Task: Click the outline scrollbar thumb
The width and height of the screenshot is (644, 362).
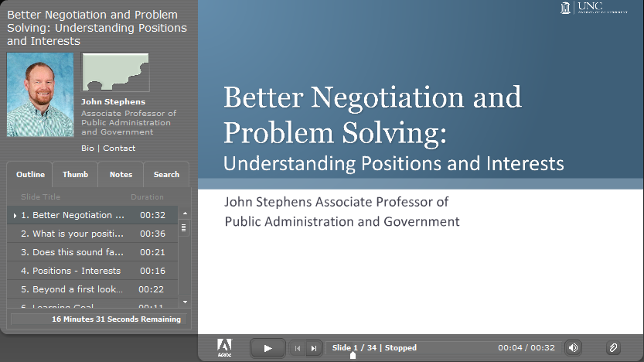Action: coord(183,227)
